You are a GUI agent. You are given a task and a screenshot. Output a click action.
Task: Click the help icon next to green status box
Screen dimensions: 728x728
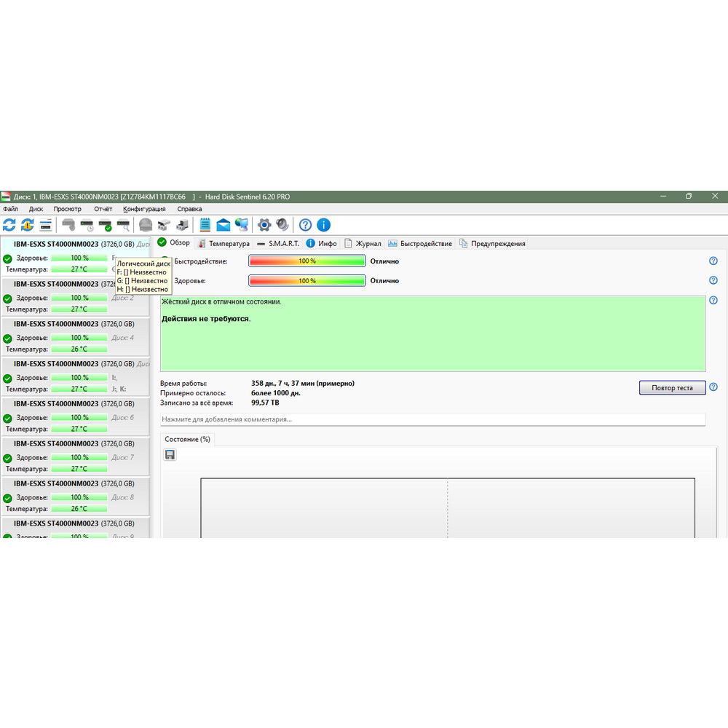tap(713, 301)
